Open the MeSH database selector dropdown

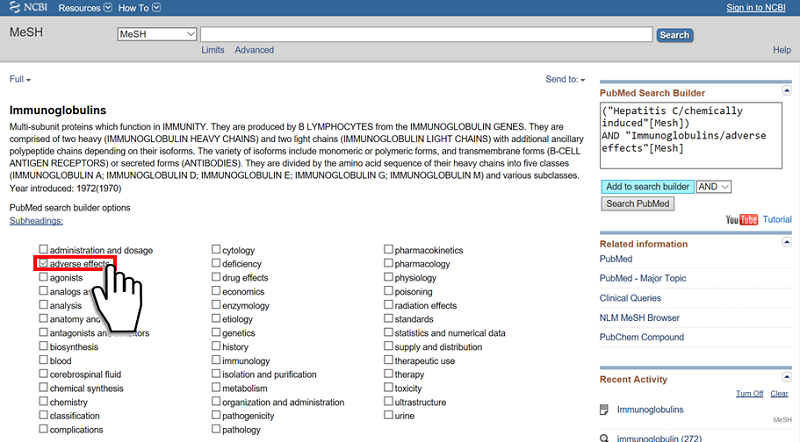tap(157, 34)
